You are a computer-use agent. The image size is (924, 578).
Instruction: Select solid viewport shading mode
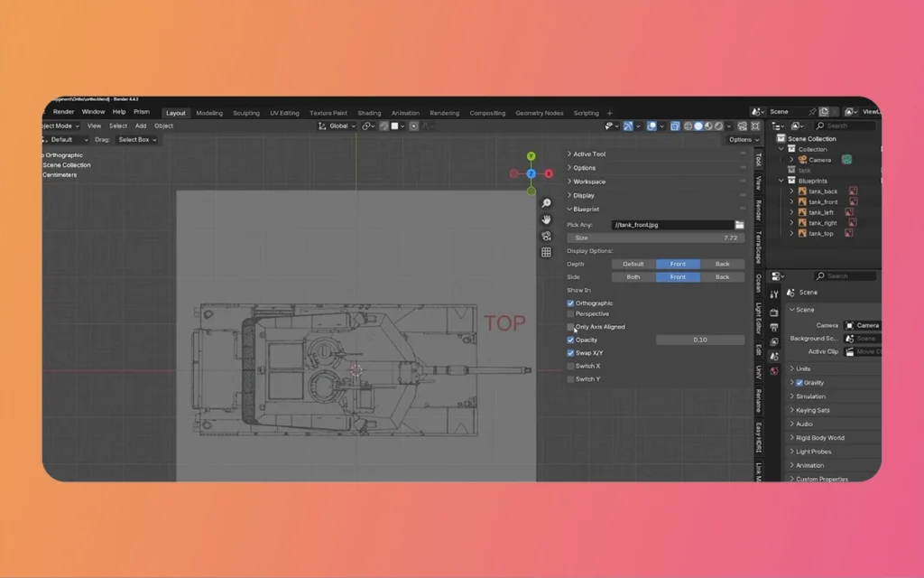[x=698, y=126]
